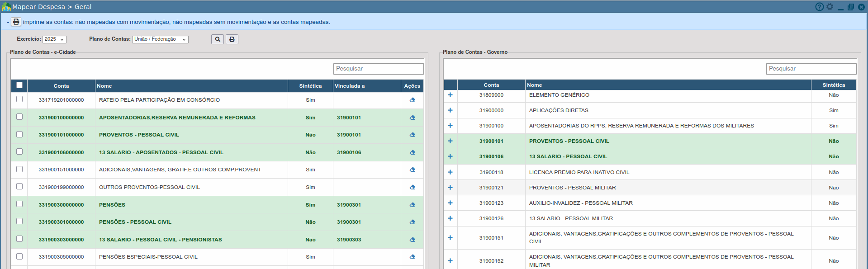Viewport: 868px width, 269px height.
Task: Select checkbox for PENSÕES ESPECIAIS-PESSOAL CIVIL row
Action: click(19, 256)
